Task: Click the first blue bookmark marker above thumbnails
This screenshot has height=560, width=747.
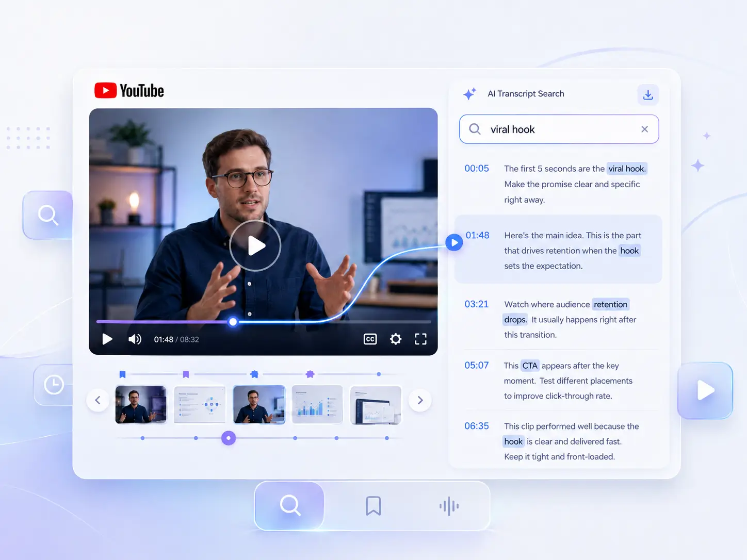Action: [x=122, y=374]
